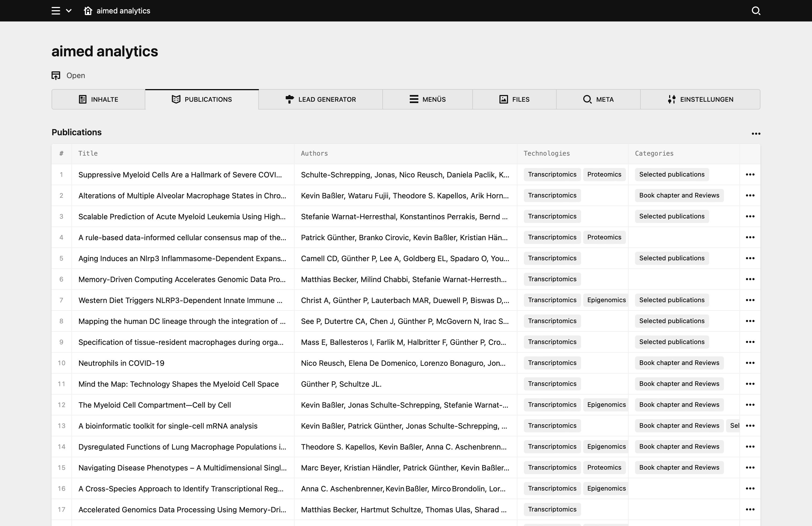Open options for Mapping the human DC row
The image size is (812, 526).
[x=750, y=321]
